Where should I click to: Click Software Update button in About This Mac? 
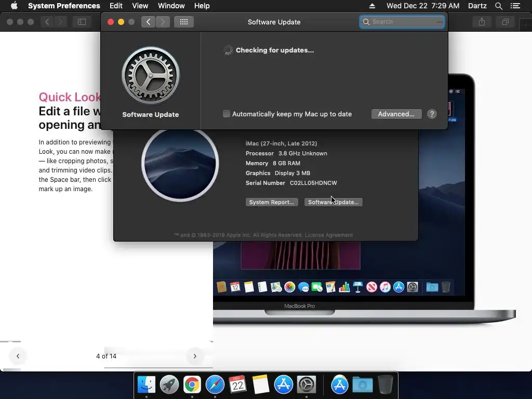click(333, 202)
